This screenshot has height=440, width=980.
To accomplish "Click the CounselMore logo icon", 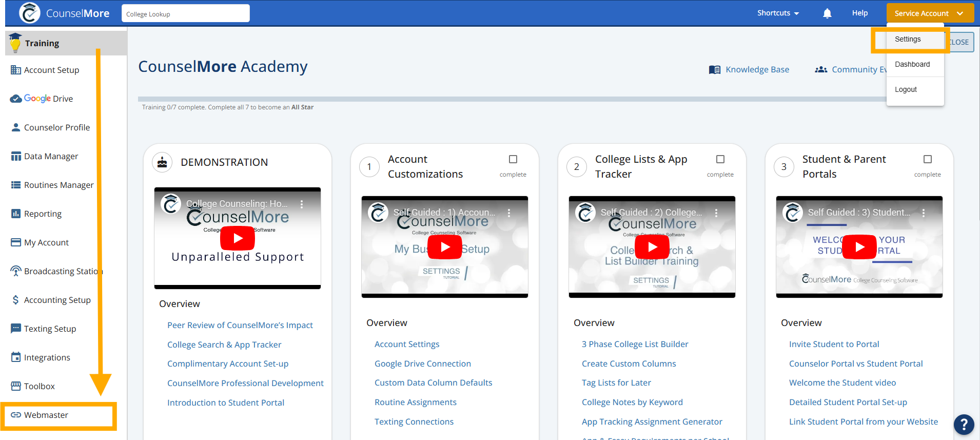I will (x=30, y=13).
